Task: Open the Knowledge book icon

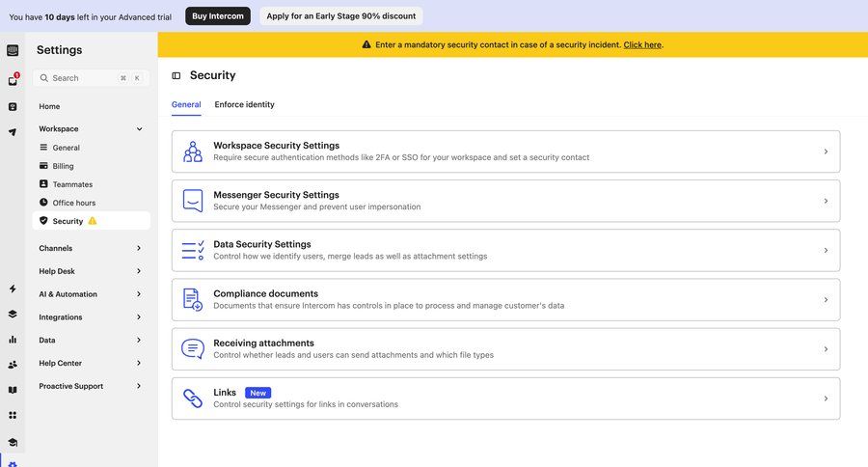Action: [13, 390]
